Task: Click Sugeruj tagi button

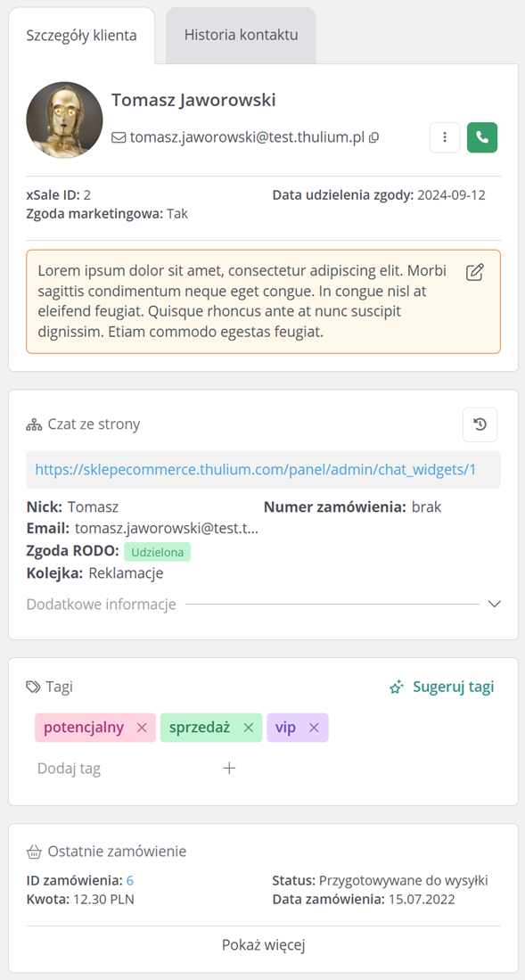Action: (441, 687)
